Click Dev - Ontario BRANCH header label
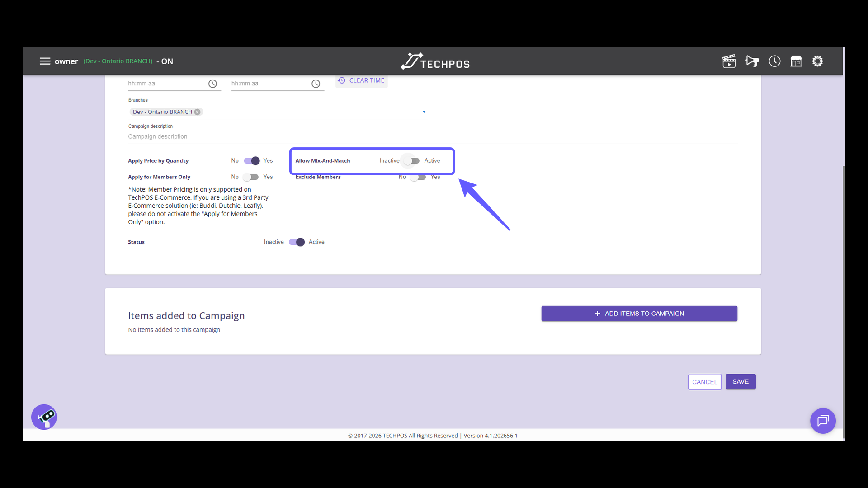Image resolution: width=868 pixels, height=488 pixels. click(118, 61)
